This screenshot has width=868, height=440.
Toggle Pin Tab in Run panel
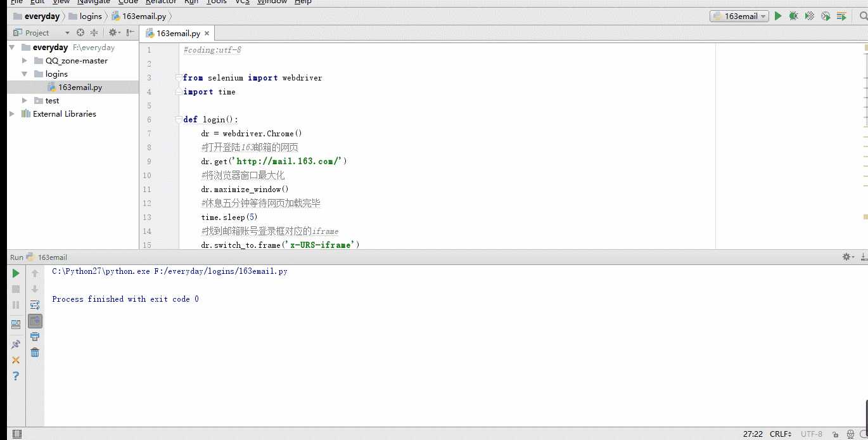click(x=16, y=344)
